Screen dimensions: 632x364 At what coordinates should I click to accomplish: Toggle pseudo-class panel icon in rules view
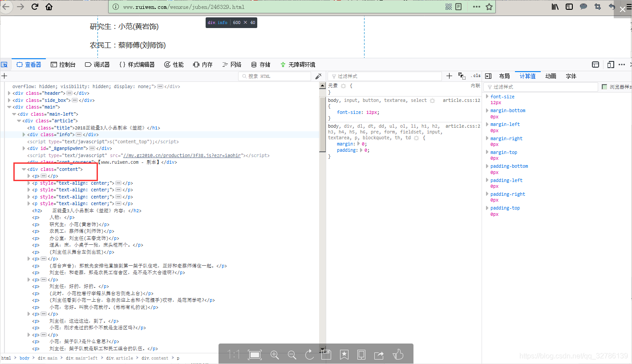pos(462,76)
